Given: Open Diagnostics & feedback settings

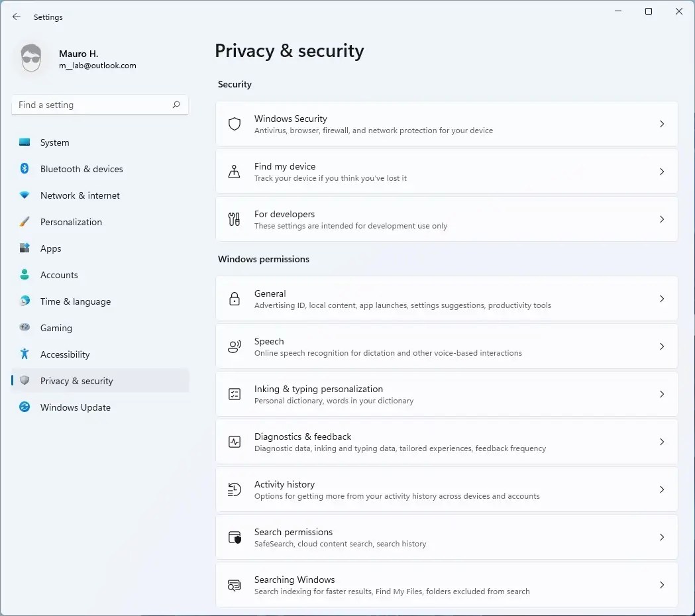Looking at the screenshot, I should [447, 442].
